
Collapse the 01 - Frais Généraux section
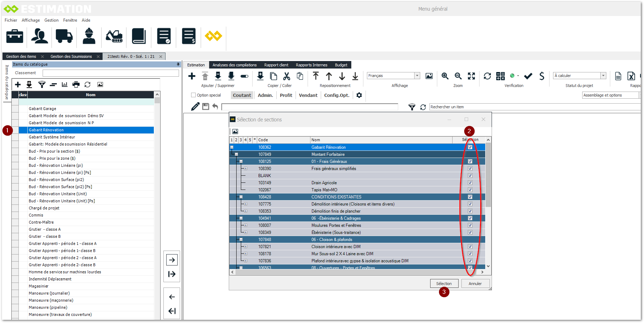tap(241, 161)
